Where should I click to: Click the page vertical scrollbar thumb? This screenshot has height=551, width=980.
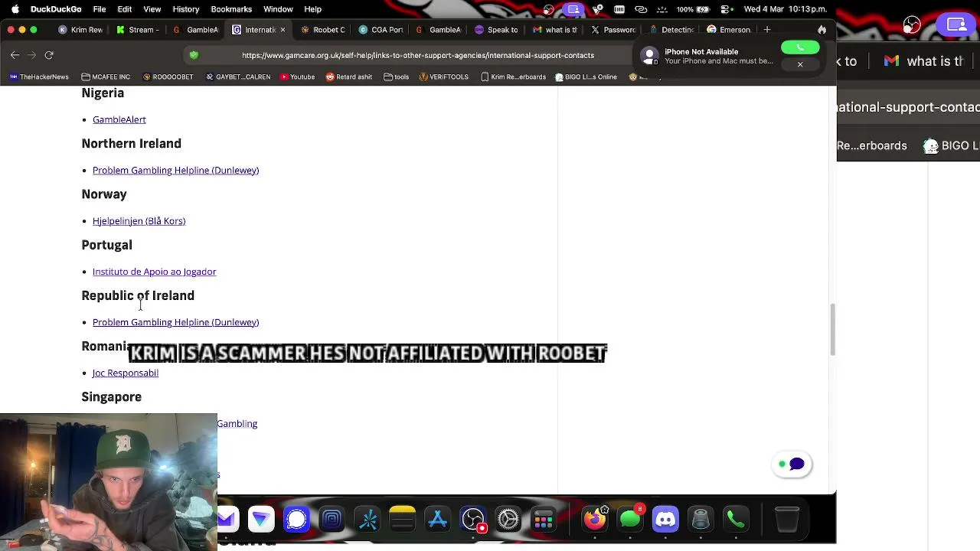pos(832,329)
